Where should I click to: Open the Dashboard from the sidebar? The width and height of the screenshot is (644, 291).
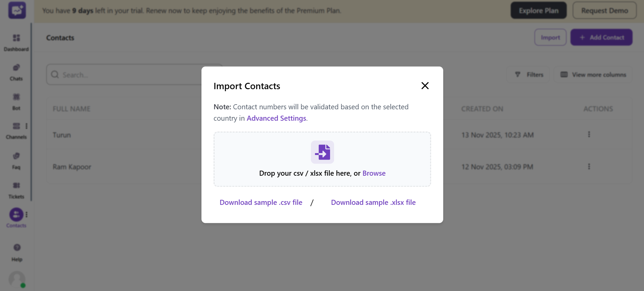[16, 38]
